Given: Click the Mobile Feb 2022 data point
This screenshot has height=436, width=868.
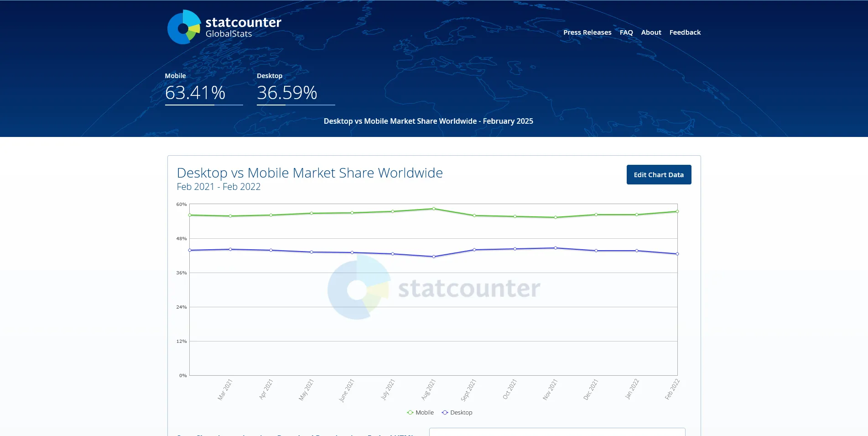Looking at the screenshot, I should pyautogui.click(x=677, y=211).
